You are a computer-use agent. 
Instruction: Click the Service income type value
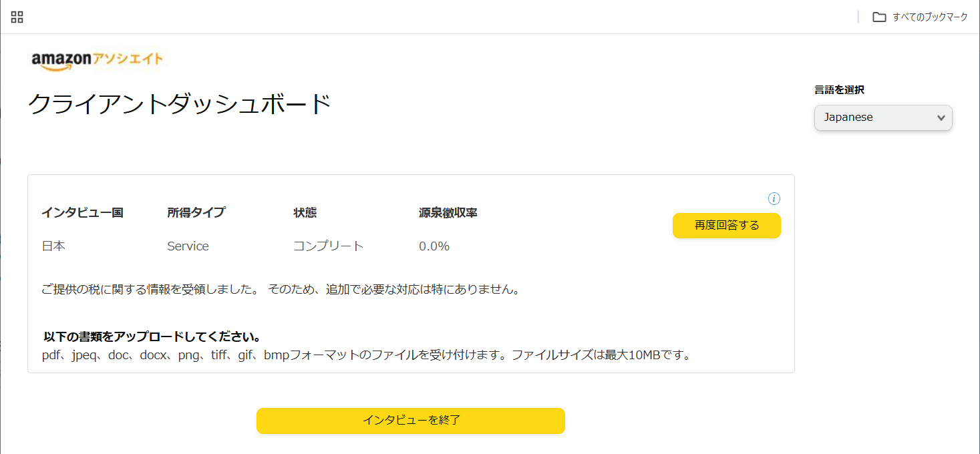pyautogui.click(x=188, y=246)
